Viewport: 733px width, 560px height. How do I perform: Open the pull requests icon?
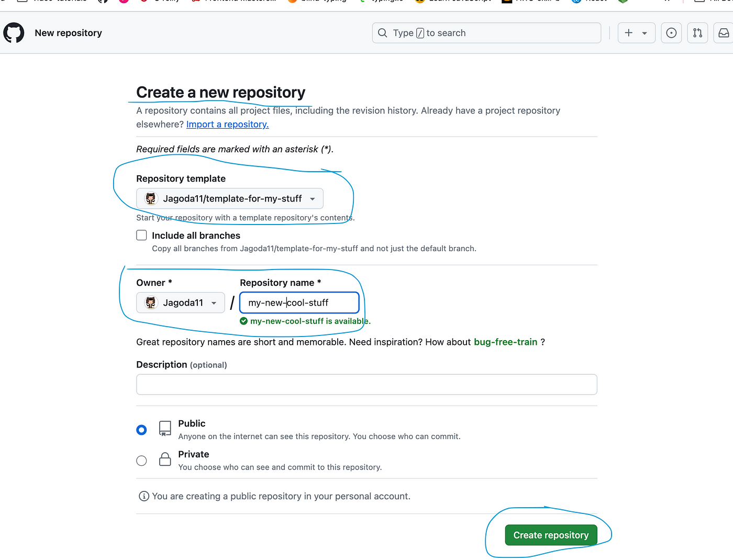tap(697, 33)
